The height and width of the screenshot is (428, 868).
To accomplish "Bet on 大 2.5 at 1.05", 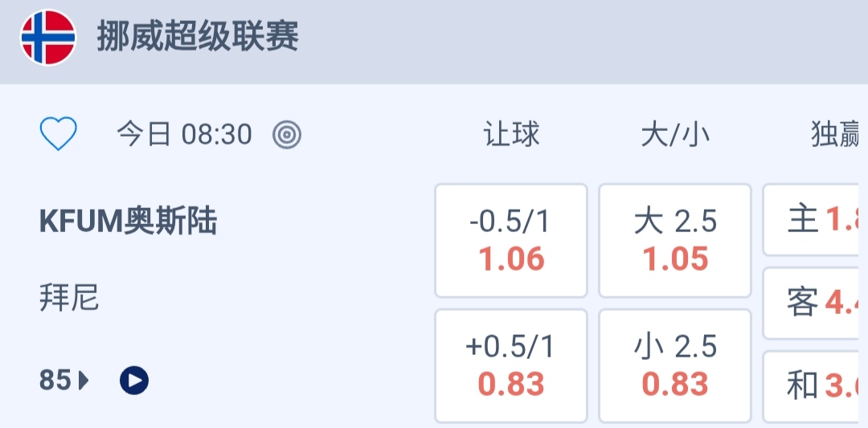I will click(x=675, y=241).
